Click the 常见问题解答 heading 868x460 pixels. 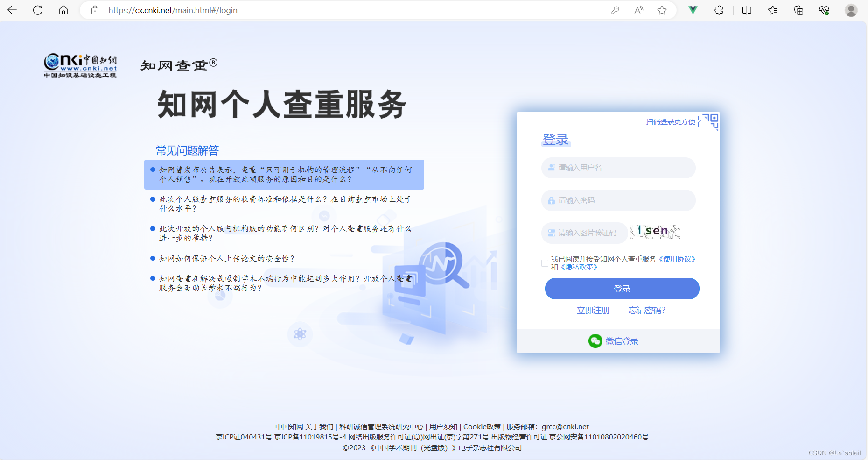pos(187,150)
